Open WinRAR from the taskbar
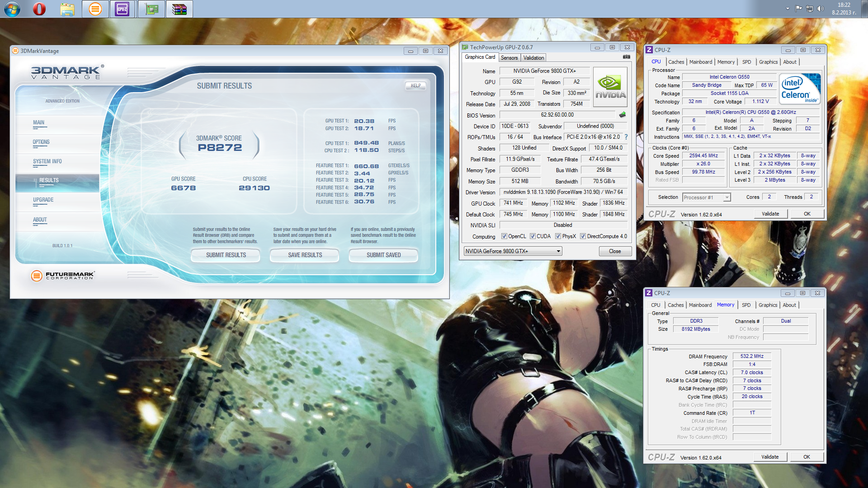 (179, 9)
